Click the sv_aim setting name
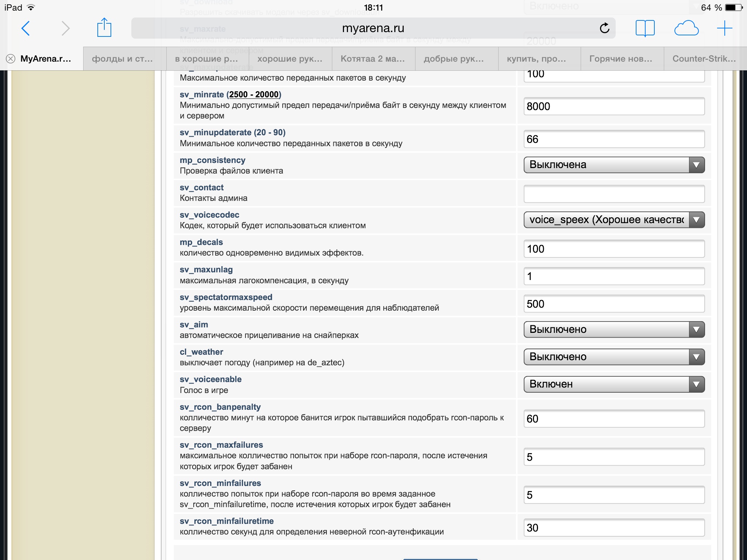Image resolution: width=747 pixels, height=560 pixels. (x=194, y=324)
